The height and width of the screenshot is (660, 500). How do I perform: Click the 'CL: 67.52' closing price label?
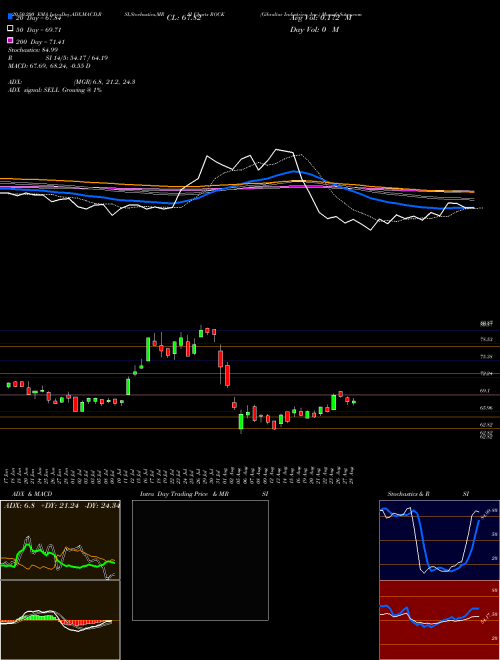184,18
